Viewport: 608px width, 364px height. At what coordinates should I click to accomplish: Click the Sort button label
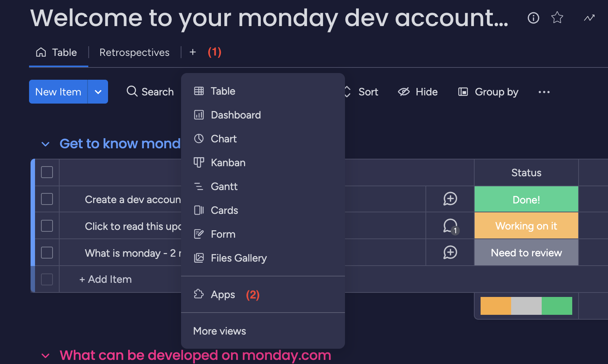point(368,92)
